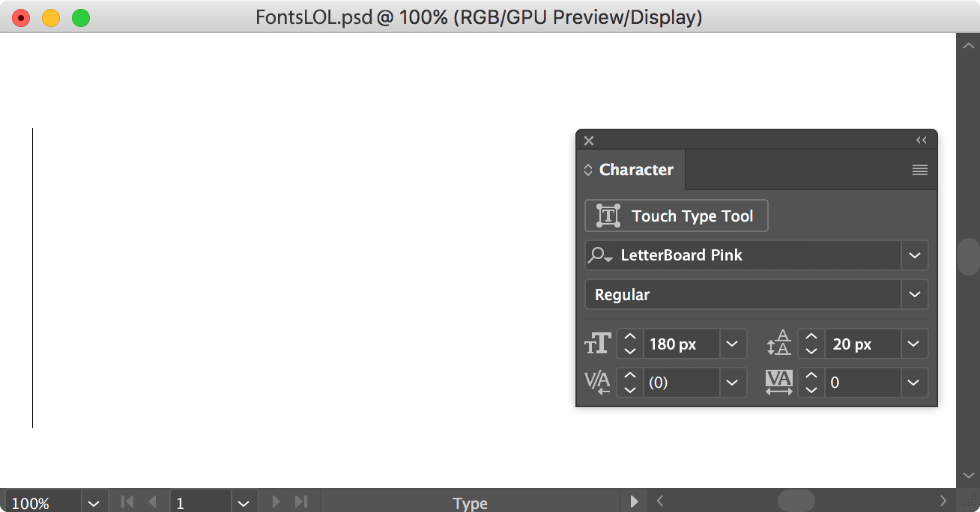Click vertical scrollbar up arrow
The image size is (980, 512).
coord(968,45)
